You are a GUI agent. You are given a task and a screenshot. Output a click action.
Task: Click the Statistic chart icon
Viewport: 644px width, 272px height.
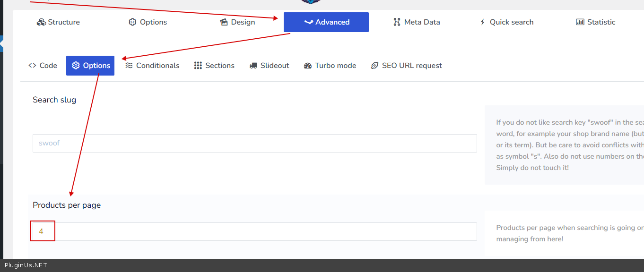click(x=580, y=22)
